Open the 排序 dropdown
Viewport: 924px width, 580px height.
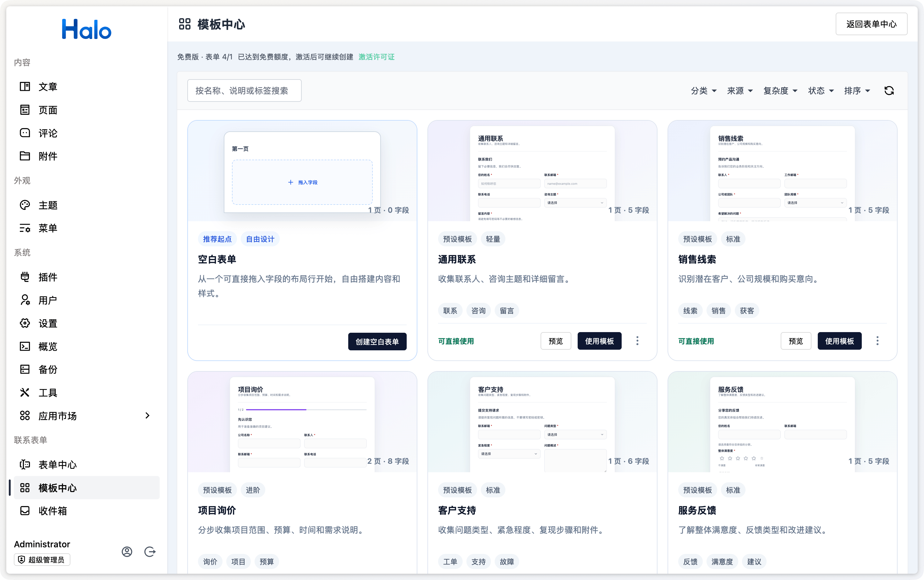coord(857,90)
